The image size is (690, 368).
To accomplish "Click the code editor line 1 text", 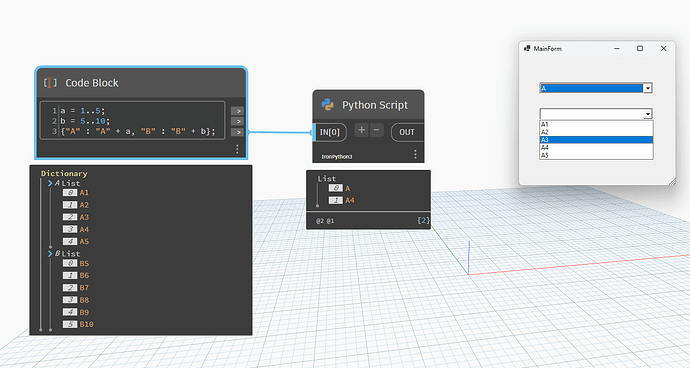I will tap(83, 111).
